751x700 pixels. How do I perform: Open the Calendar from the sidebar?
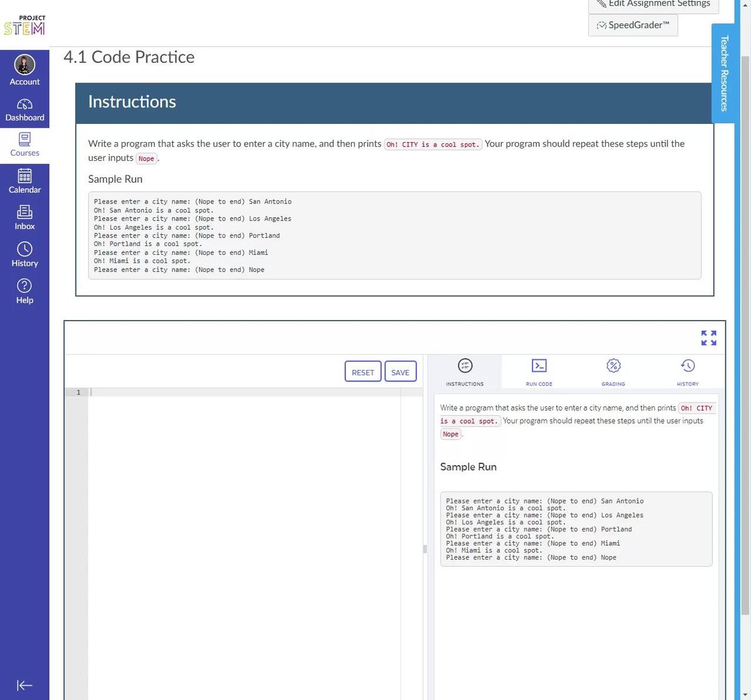pyautogui.click(x=24, y=182)
